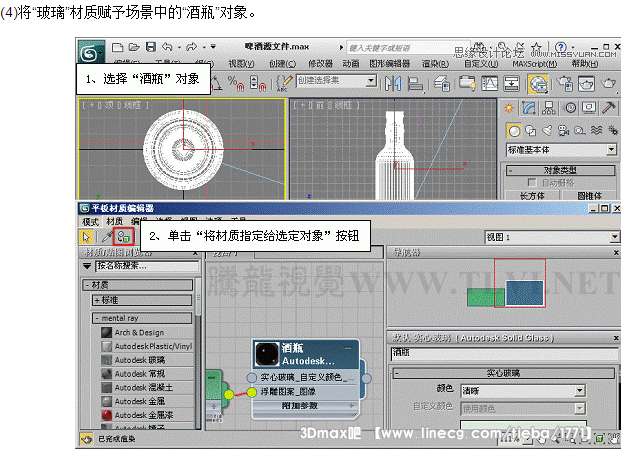Image resolution: width=621 pixels, height=450 pixels.
Task: Open Render Setup teapot icon
Action: pos(565,84)
